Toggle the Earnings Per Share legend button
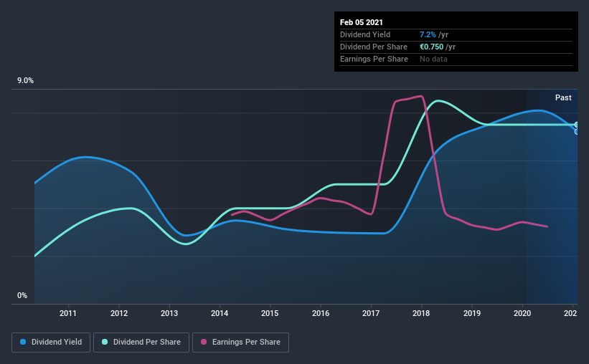Viewport: 589px width, 364px height. click(240, 343)
